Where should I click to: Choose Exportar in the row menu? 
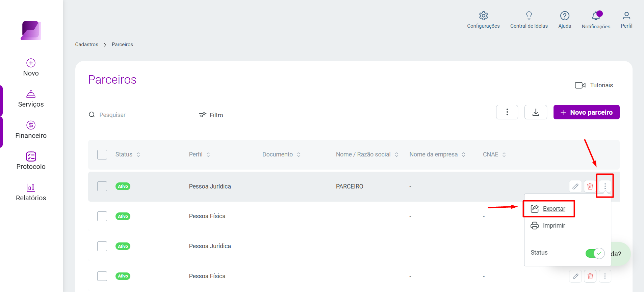tap(548, 209)
